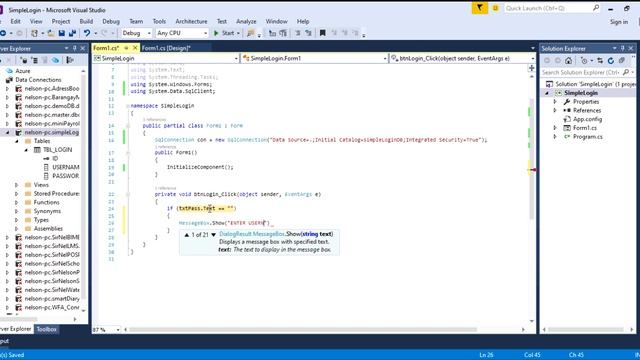The image size is (640, 360).
Task: Click the Azure cloud icon in Server Explorer toolbar
Action: [55, 60]
